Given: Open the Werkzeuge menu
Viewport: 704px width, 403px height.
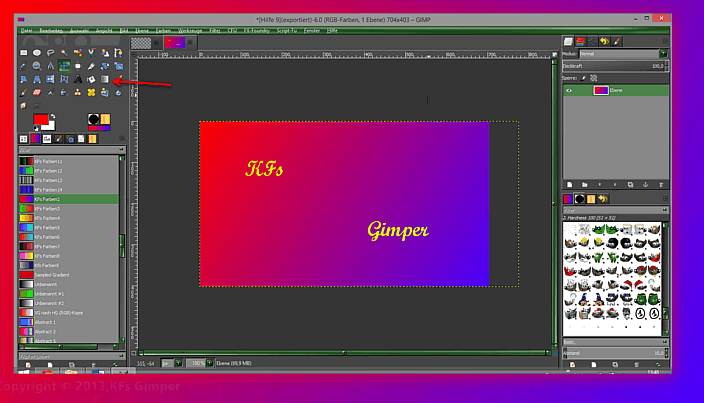Looking at the screenshot, I should [190, 31].
